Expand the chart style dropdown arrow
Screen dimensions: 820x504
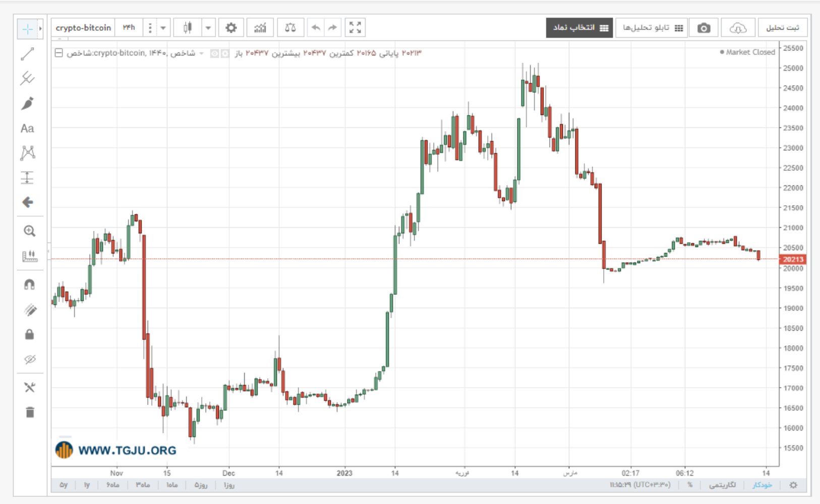[208, 28]
